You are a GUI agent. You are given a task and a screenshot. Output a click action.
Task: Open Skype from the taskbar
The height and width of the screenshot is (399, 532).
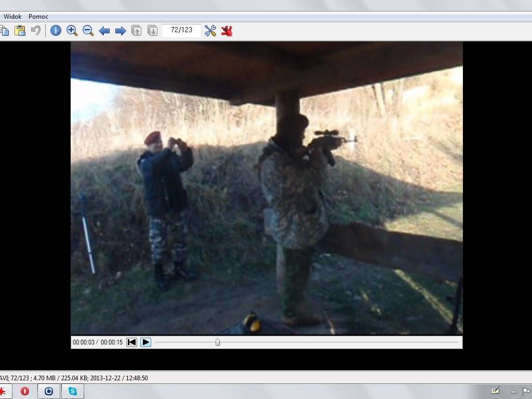[72, 391]
